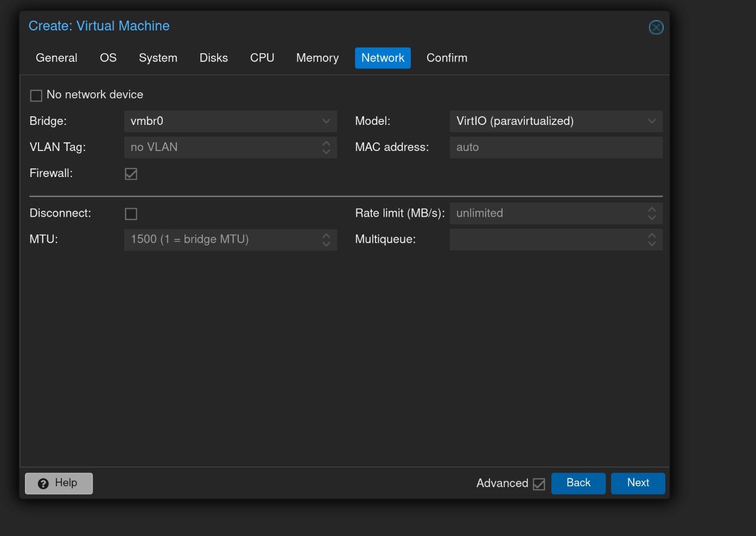Image resolution: width=756 pixels, height=536 pixels.
Task: Enable the No network device checkbox
Action: click(36, 96)
